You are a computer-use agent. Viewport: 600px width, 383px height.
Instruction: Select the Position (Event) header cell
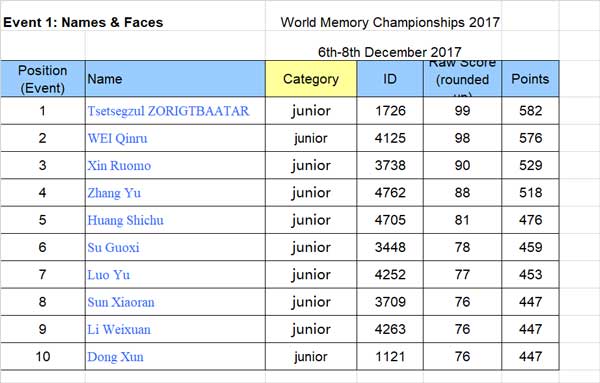[x=43, y=79]
